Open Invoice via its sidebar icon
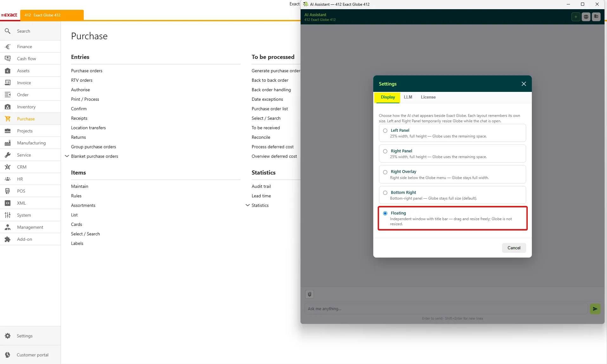This screenshot has height=364, width=607. pos(8,83)
